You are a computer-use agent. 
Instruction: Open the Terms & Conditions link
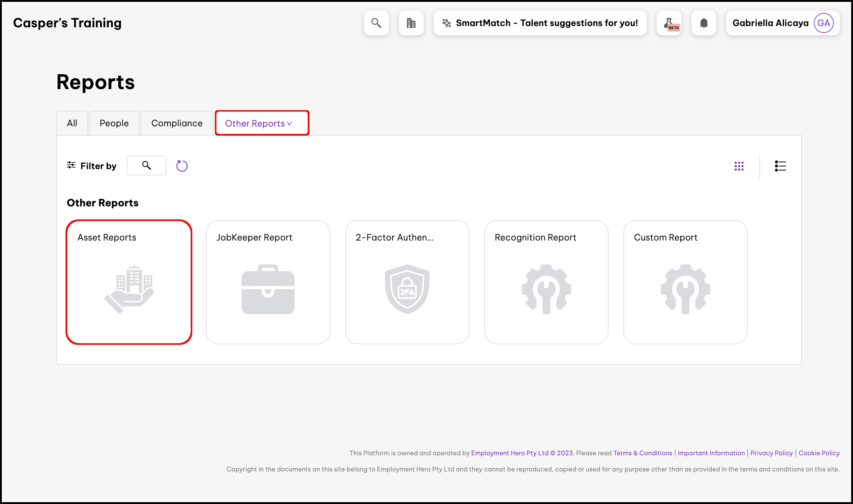642,453
